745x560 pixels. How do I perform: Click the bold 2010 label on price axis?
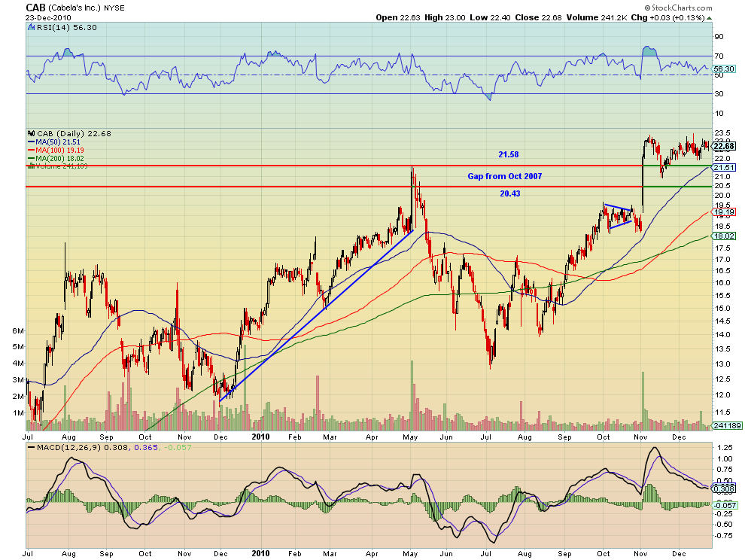click(260, 437)
